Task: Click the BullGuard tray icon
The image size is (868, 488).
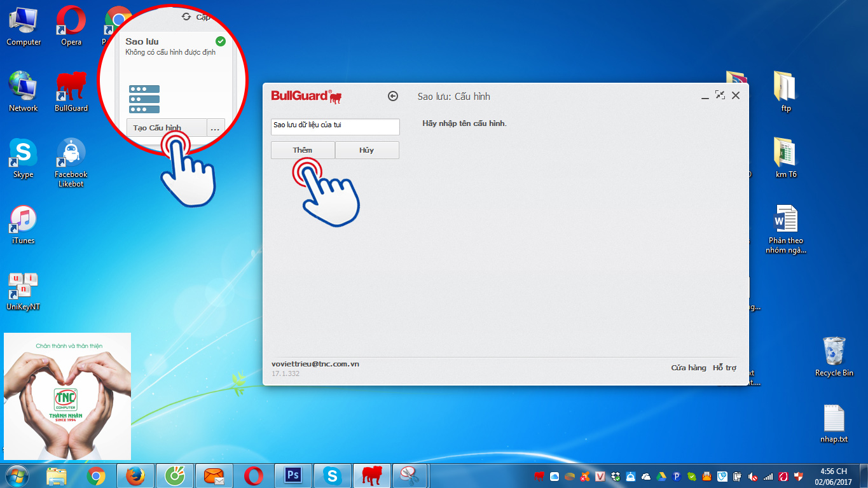Action: [x=539, y=476]
